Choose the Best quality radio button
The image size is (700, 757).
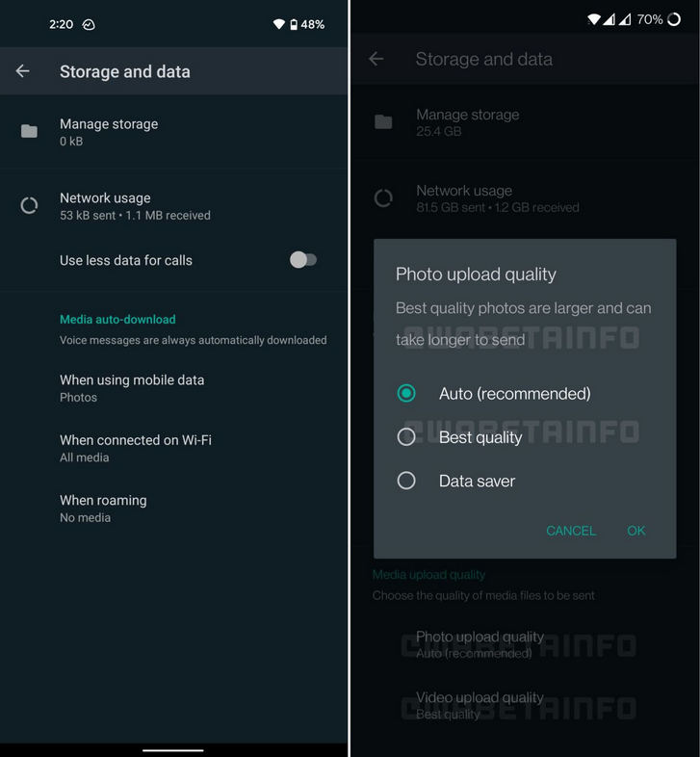406,437
